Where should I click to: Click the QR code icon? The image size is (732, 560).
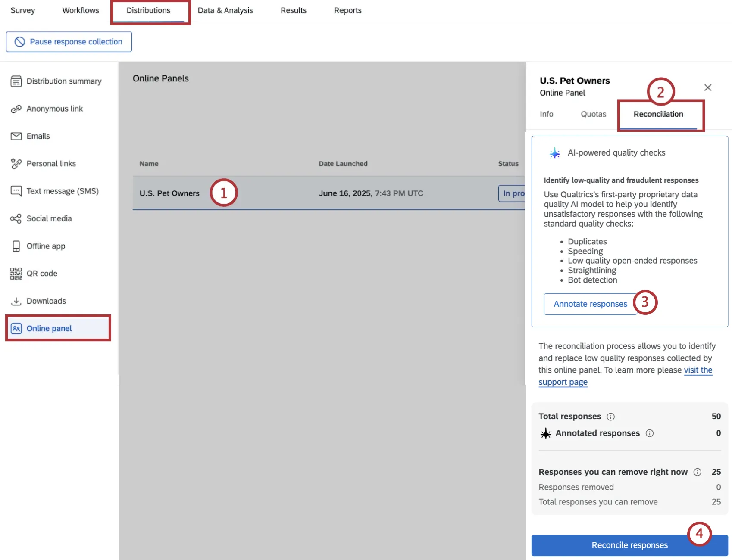coord(16,274)
